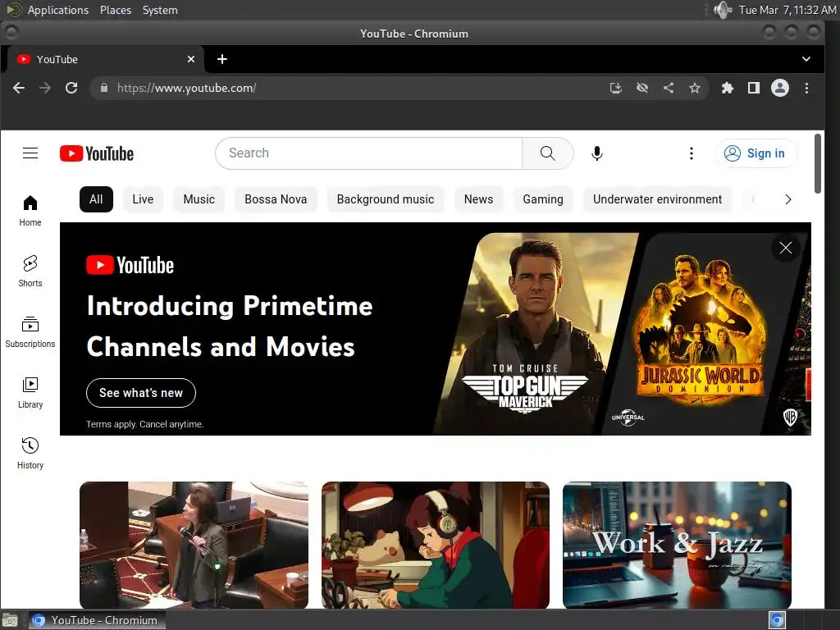Viewport: 840px width, 630px height.
Task: Open the Places system menu
Action: pos(116,10)
